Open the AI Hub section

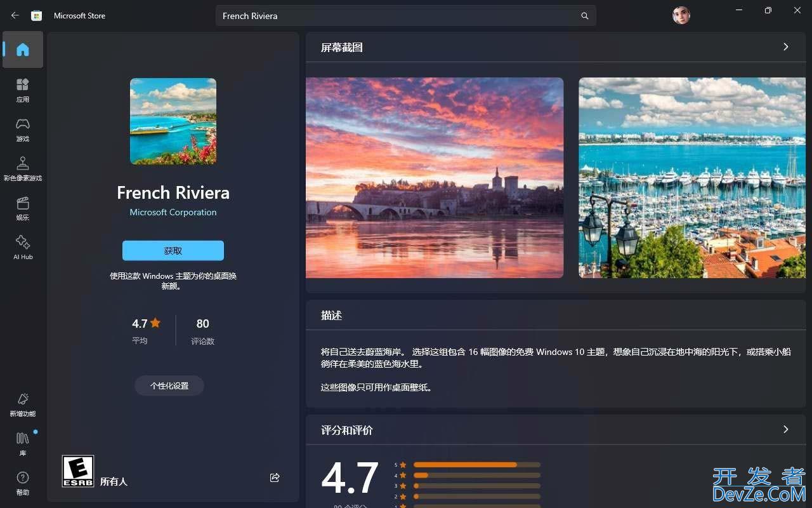pyautogui.click(x=23, y=248)
